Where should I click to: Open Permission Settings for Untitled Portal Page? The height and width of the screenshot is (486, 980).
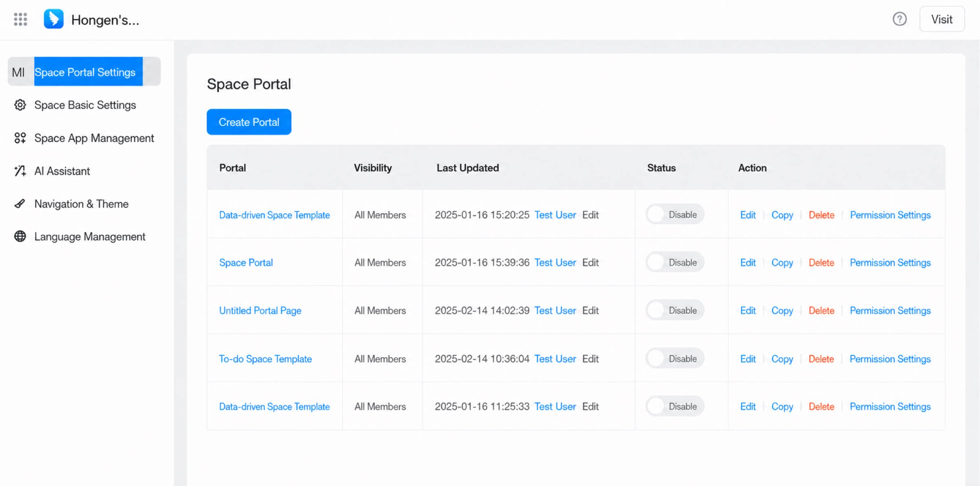pos(890,311)
